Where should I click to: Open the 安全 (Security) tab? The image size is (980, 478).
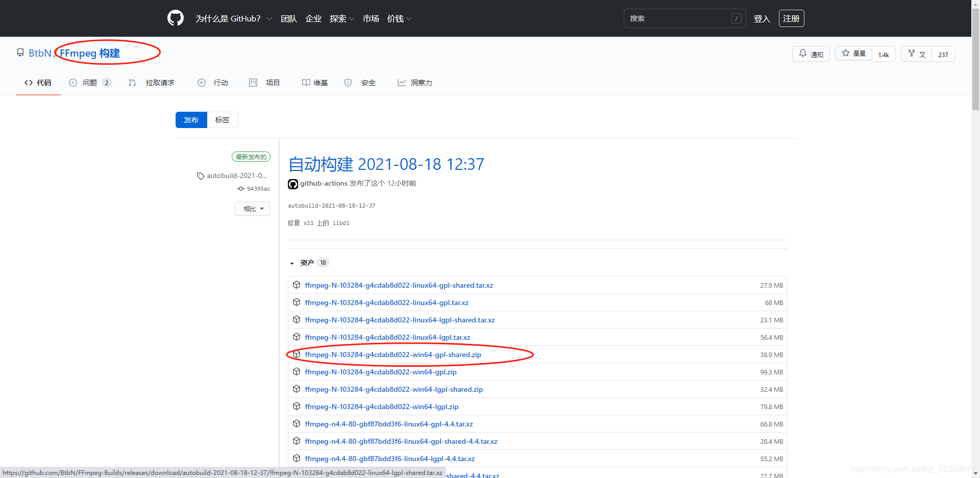pos(360,83)
